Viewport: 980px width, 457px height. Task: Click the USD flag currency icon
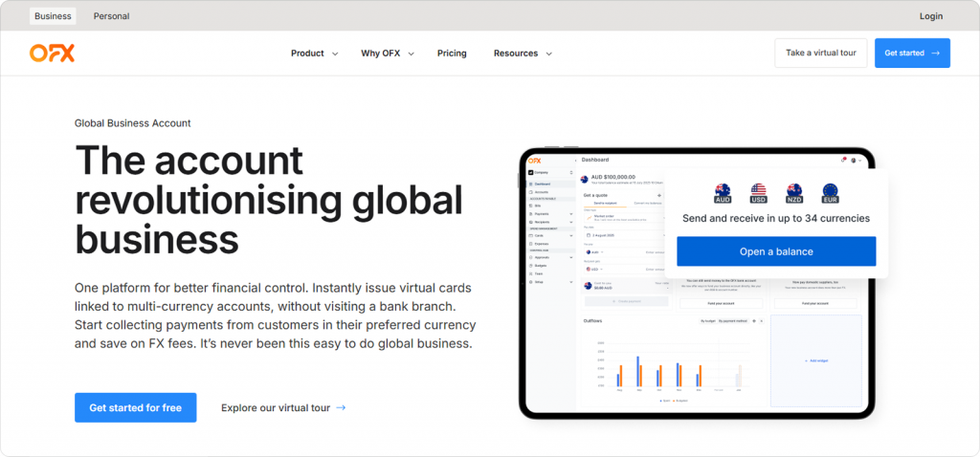[x=759, y=191]
